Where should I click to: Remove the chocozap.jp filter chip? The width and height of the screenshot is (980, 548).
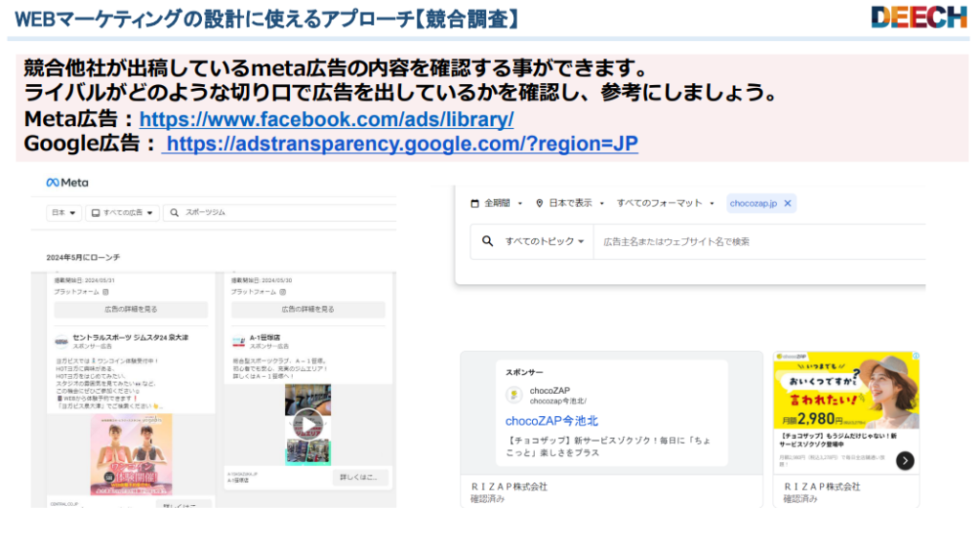click(x=788, y=203)
